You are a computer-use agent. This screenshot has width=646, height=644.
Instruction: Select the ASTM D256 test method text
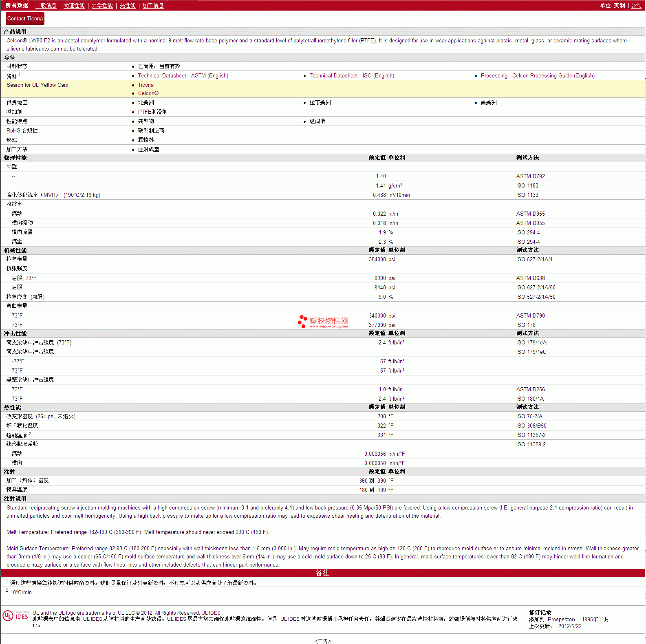click(530, 389)
